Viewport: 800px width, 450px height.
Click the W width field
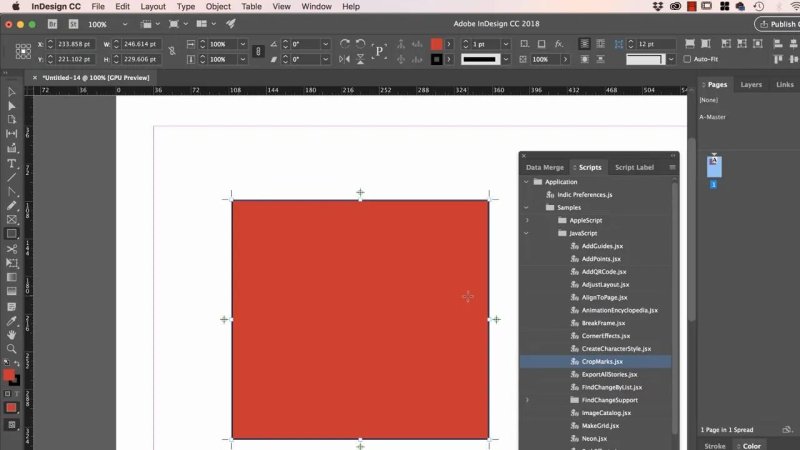[x=141, y=44]
